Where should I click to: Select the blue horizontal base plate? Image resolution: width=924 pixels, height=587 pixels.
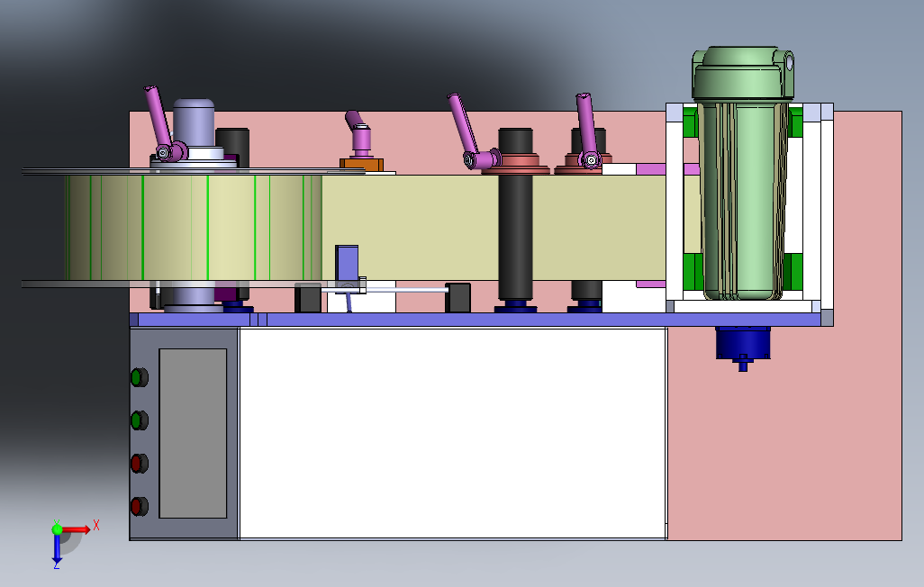(x=475, y=320)
